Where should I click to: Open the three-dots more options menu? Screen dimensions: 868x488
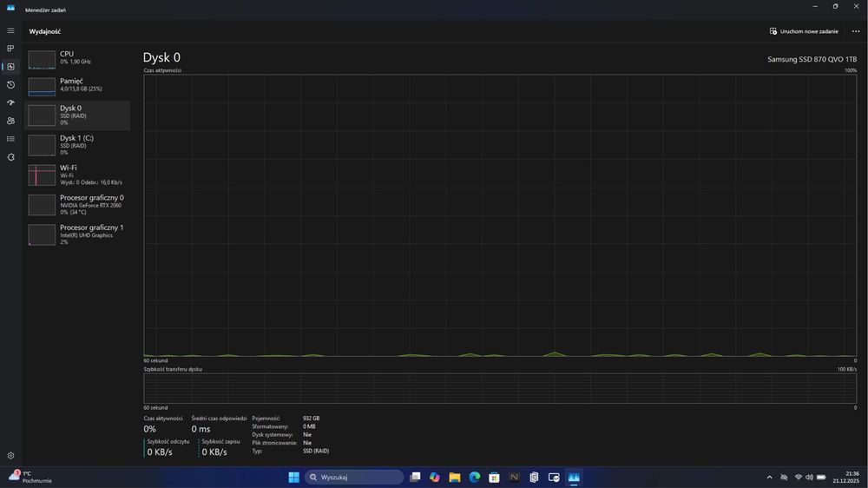tap(855, 31)
